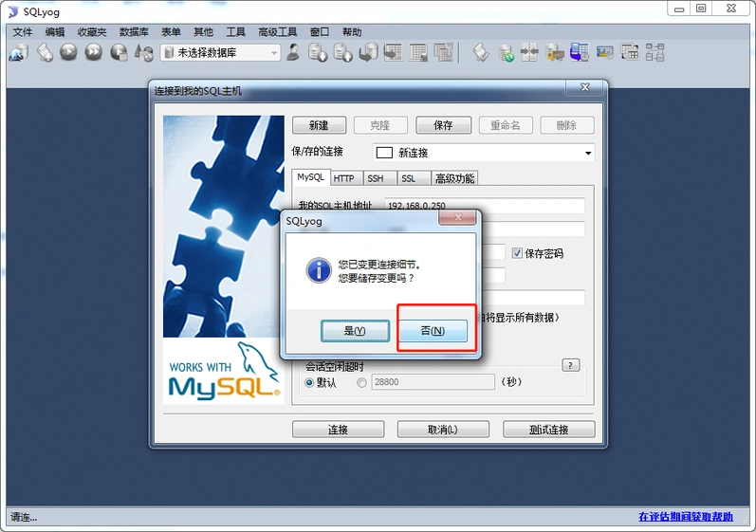Click the 连接 button

pyautogui.click(x=338, y=430)
